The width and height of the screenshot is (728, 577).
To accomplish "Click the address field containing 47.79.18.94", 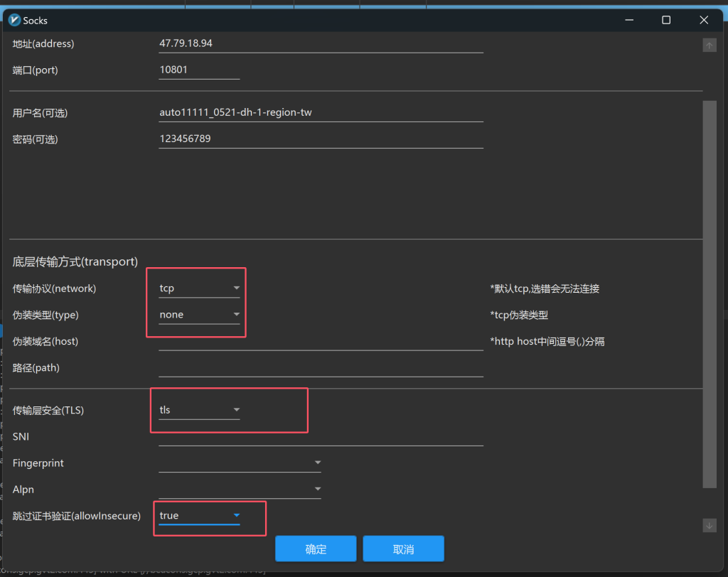I will pos(321,43).
